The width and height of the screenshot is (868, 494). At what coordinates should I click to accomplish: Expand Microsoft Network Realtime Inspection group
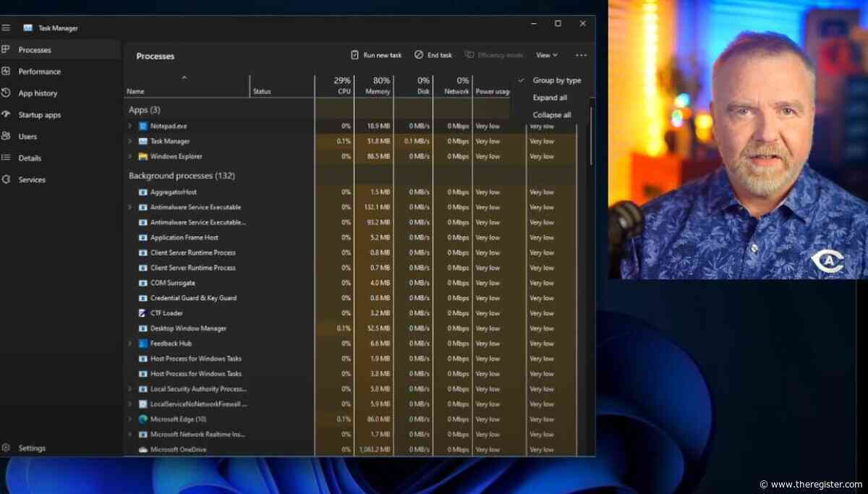click(129, 434)
